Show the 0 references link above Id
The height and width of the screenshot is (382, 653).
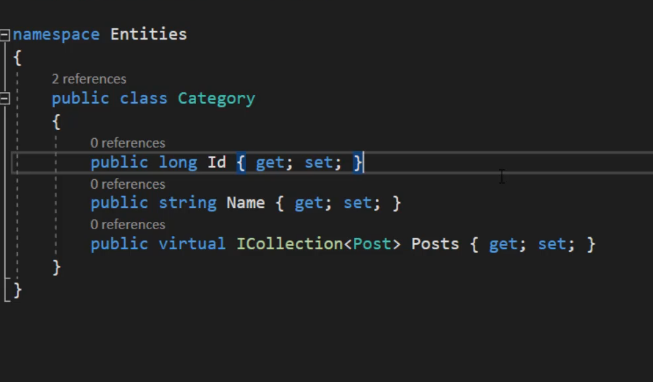[127, 143]
